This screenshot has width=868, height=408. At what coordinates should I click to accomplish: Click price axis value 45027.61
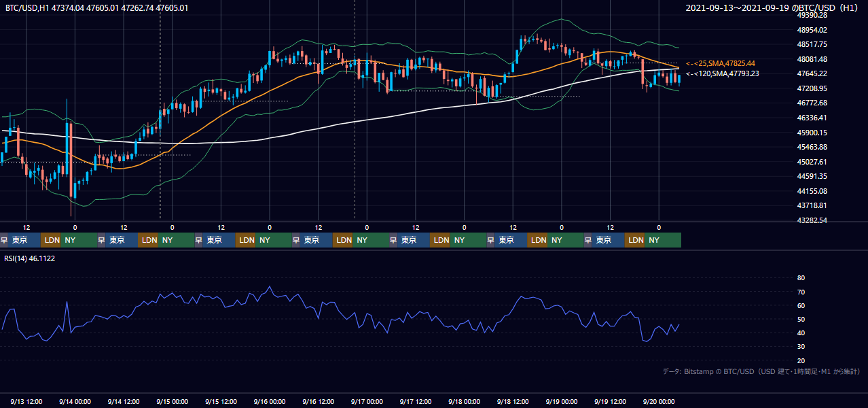tap(812, 162)
